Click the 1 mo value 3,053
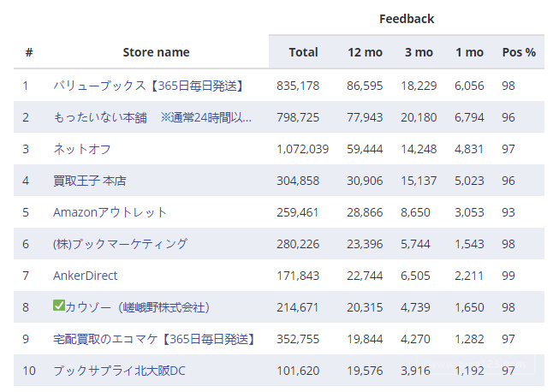The image size is (553, 392). [x=469, y=212]
